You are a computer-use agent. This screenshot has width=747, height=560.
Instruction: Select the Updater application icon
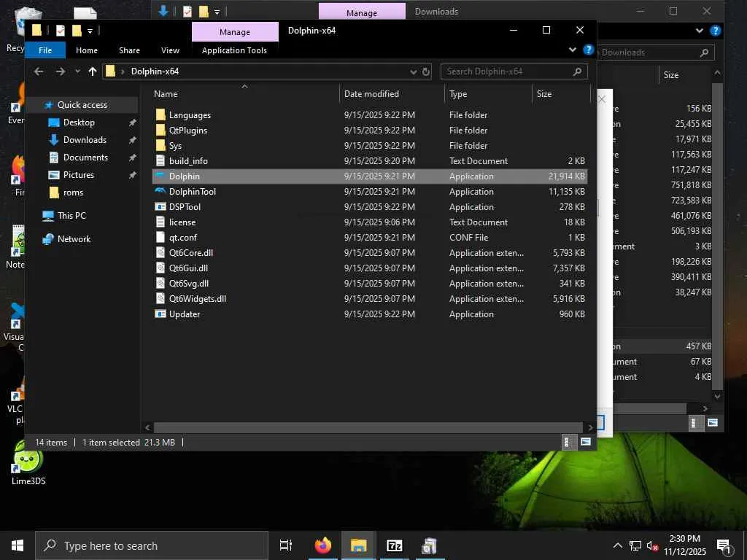tap(160, 314)
